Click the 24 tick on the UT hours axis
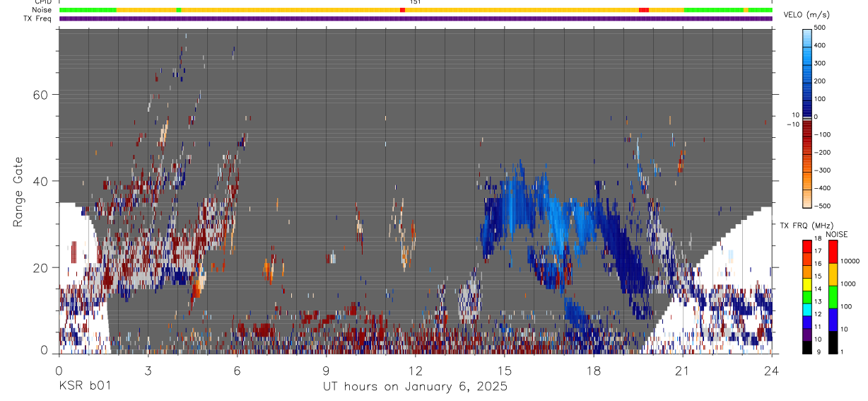868x401 pixels. (772, 370)
